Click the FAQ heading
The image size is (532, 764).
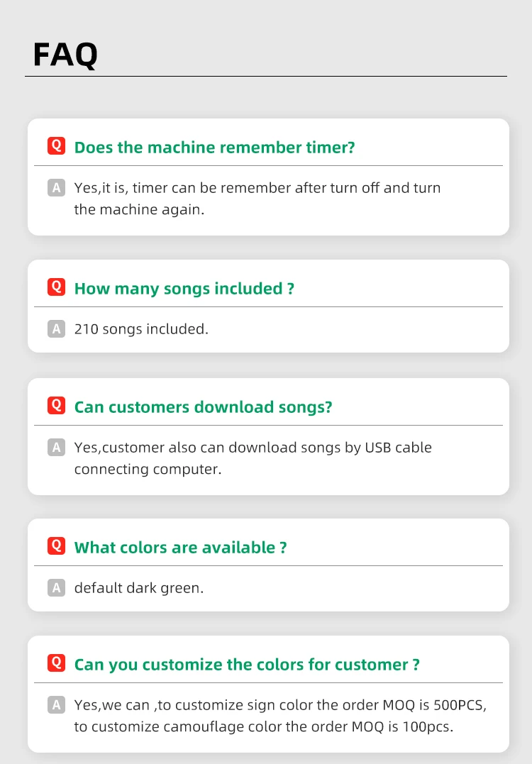(65, 55)
